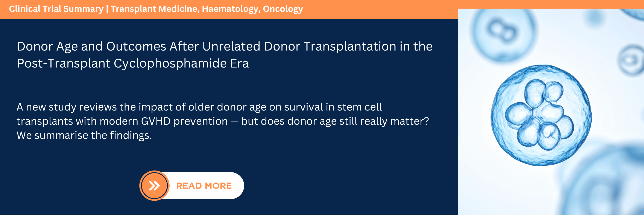Click the 'We summarise the findings.' sentence
This screenshot has width=644, height=215.
(84, 135)
